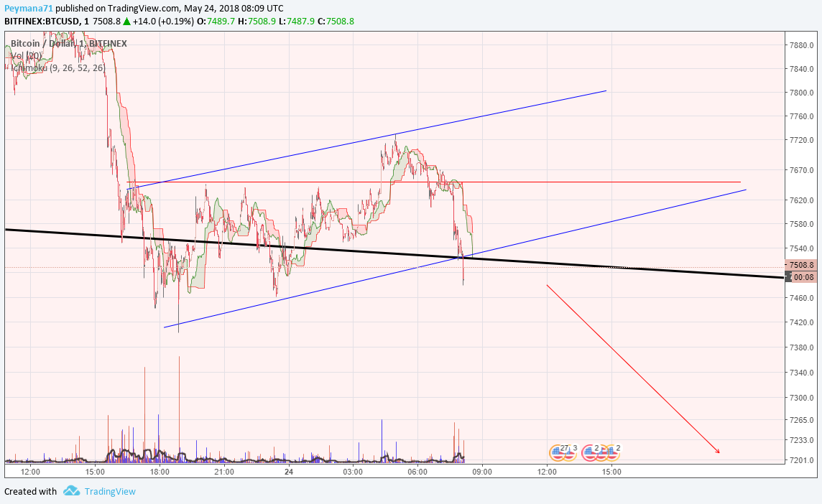Click the TradingView link in the footer
The image size is (822, 504).
coord(109,491)
